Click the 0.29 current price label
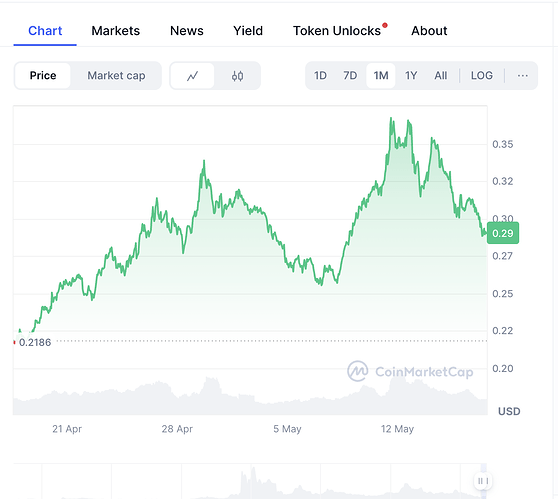The image size is (558, 499). pyautogui.click(x=503, y=233)
